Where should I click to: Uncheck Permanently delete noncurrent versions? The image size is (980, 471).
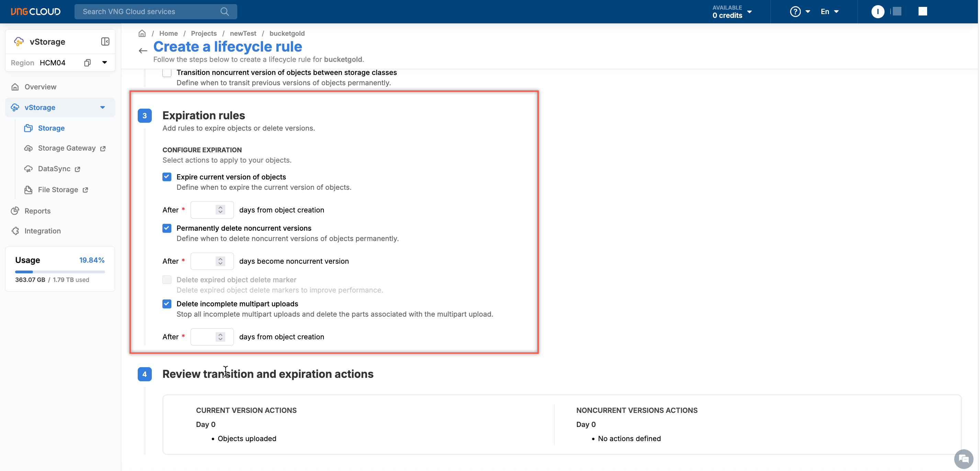pyautogui.click(x=167, y=228)
